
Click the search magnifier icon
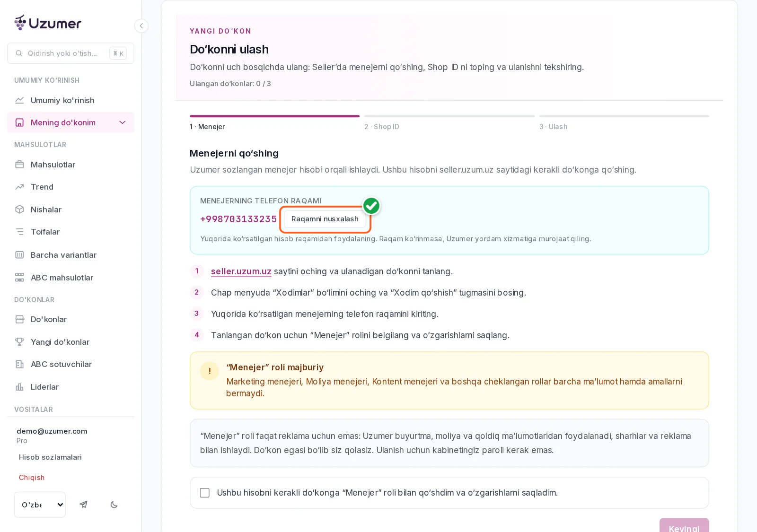click(x=19, y=53)
